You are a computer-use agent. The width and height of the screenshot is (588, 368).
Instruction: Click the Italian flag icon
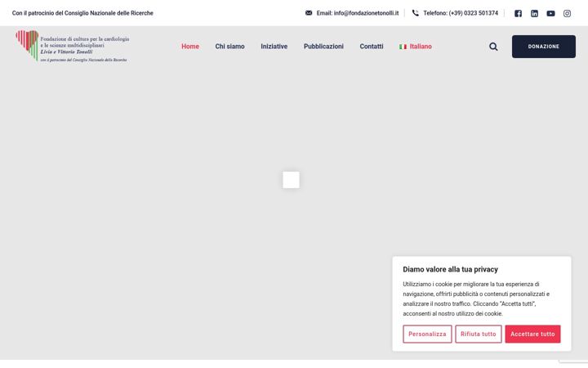tap(403, 47)
